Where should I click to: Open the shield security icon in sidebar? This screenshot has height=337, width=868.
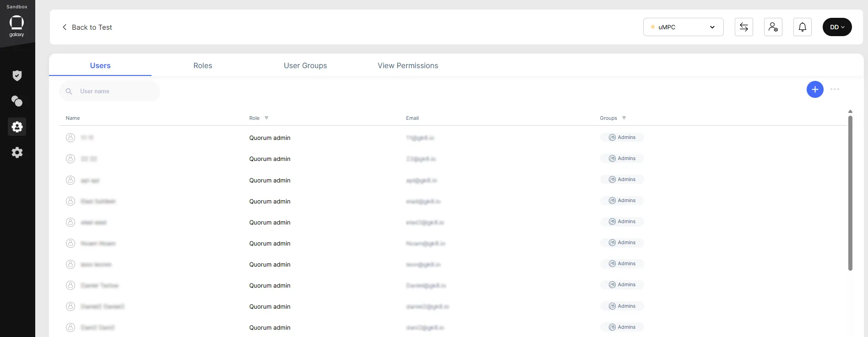click(17, 75)
